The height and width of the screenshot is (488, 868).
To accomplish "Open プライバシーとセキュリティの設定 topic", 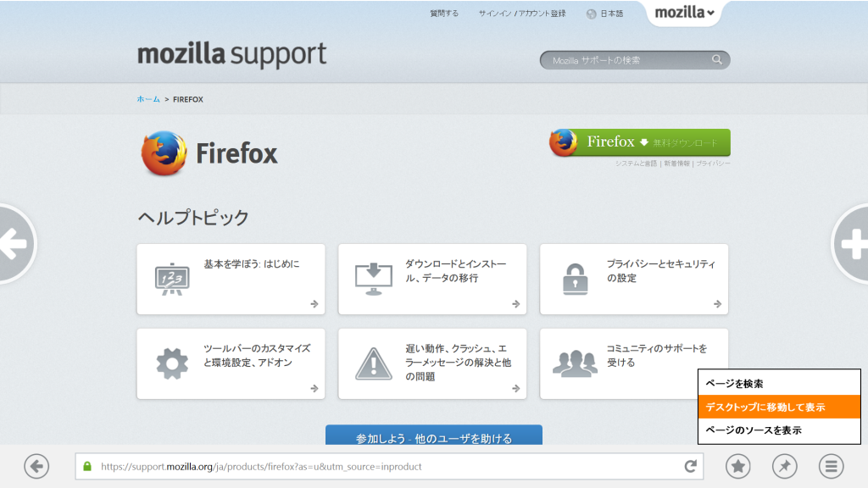I will [x=634, y=280].
